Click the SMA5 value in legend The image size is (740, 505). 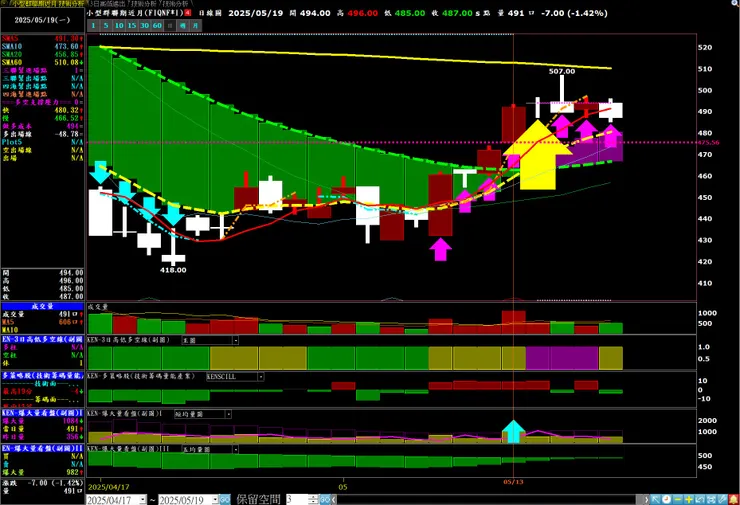67,39
